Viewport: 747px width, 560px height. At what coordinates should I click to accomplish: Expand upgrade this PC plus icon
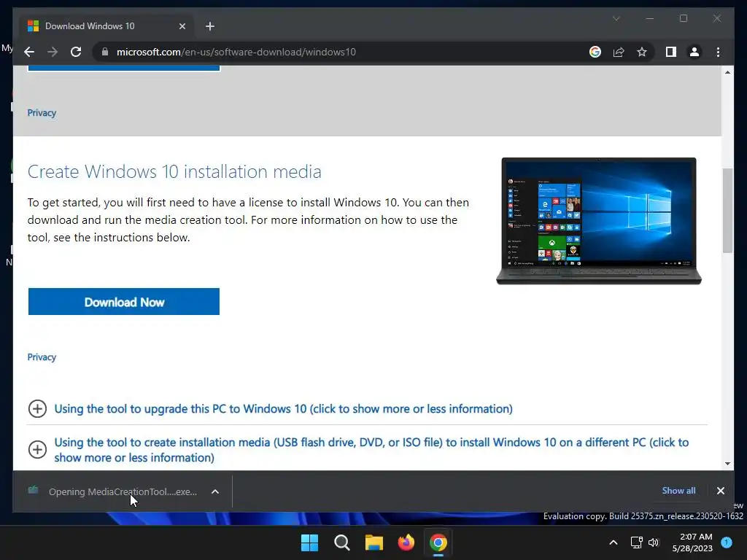37,408
